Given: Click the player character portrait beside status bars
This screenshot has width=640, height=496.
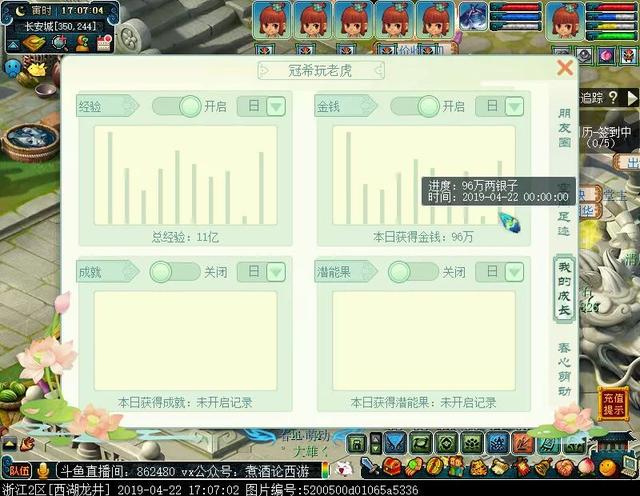Looking at the screenshot, I should coord(565,20).
